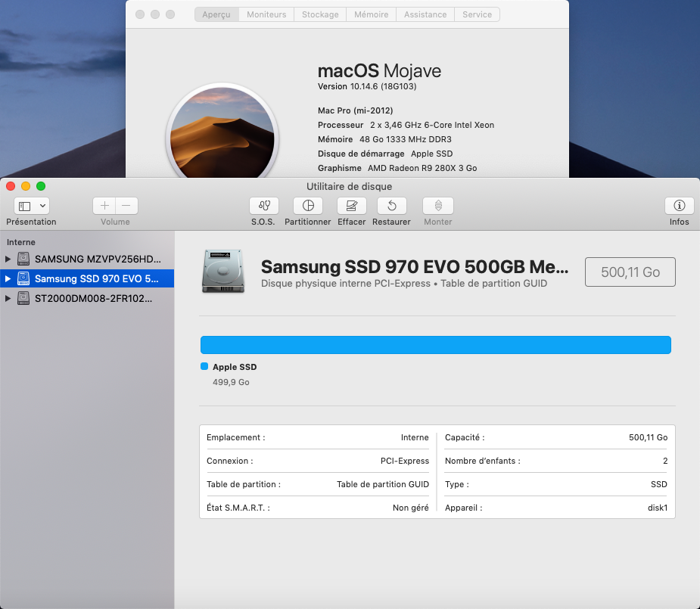Open the Présentation sidebar view button
Screen dimensions: 700x609
(24, 206)
